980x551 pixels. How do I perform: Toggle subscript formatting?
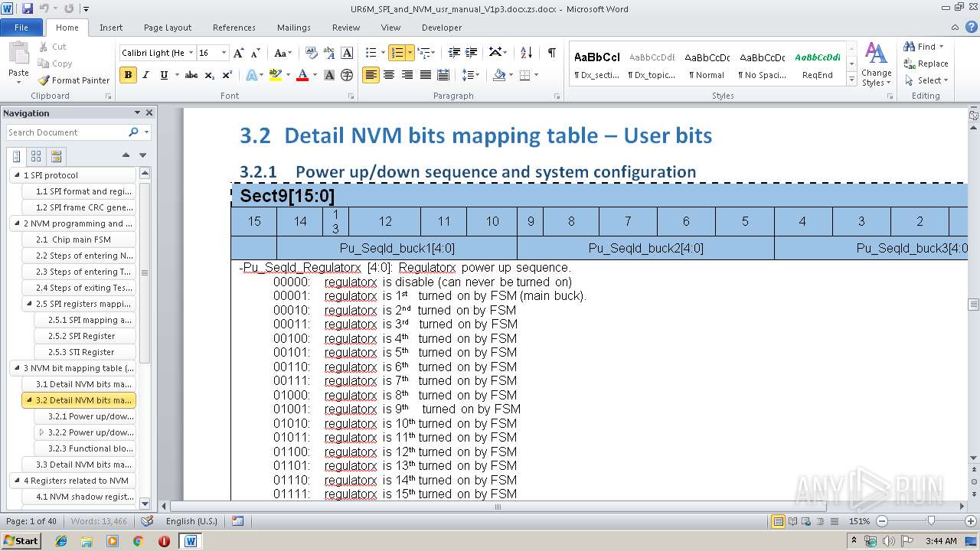[210, 75]
